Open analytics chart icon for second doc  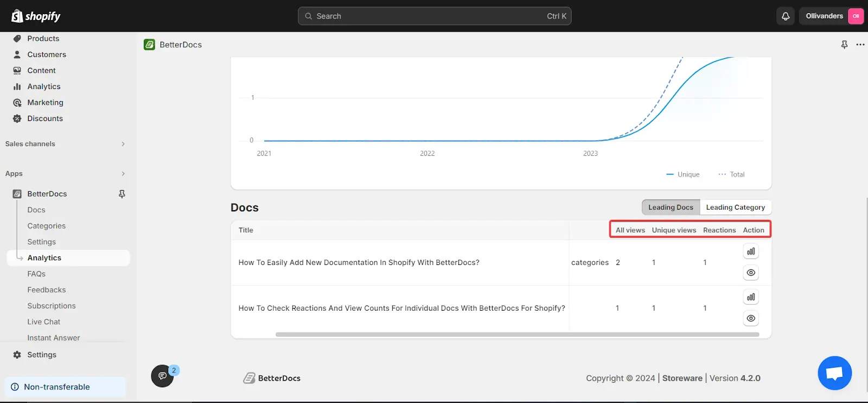pos(751,297)
